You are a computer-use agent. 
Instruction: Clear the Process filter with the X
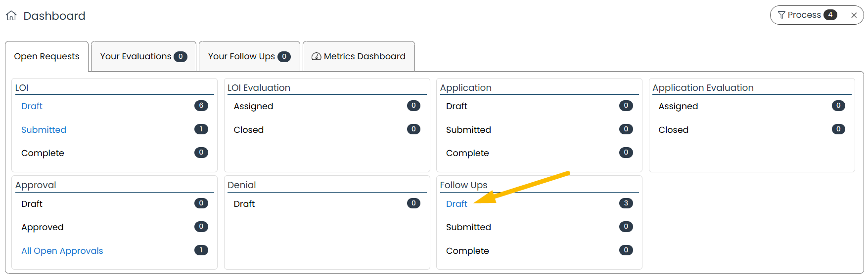[854, 15]
